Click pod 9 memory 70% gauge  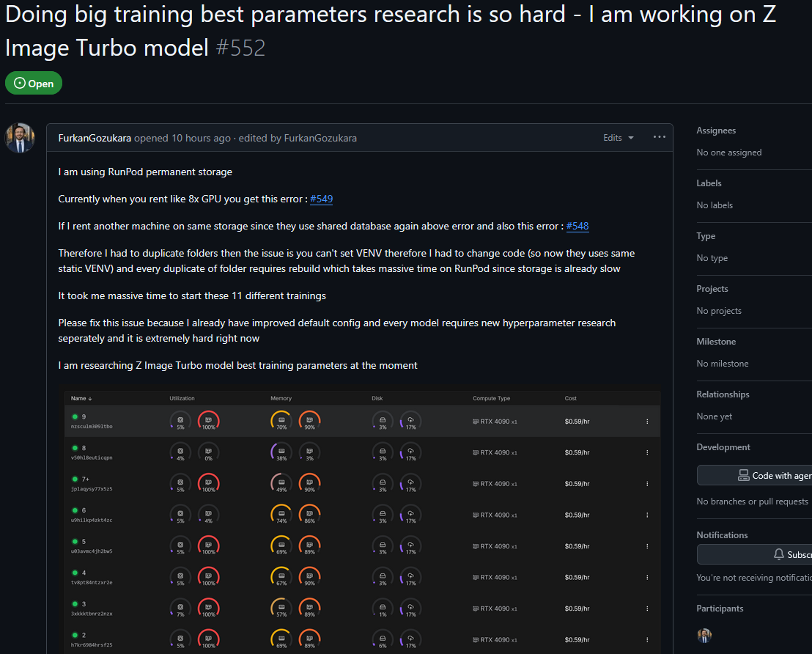[x=281, y=421]
